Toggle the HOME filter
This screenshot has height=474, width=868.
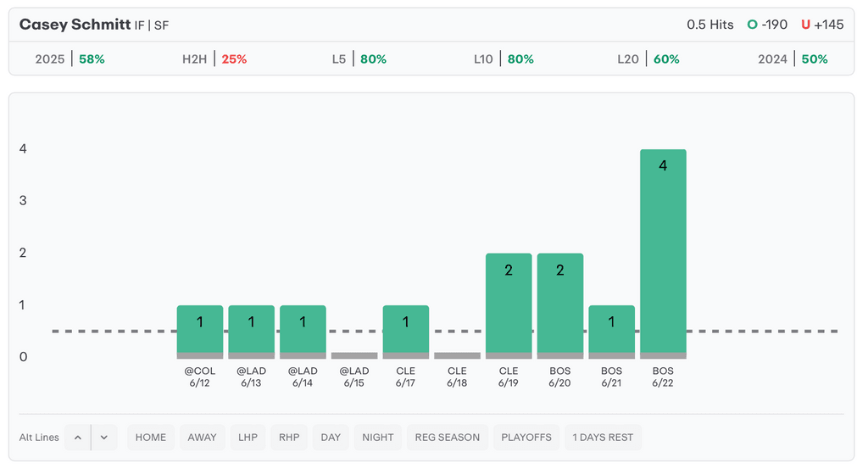coord(151,438)
